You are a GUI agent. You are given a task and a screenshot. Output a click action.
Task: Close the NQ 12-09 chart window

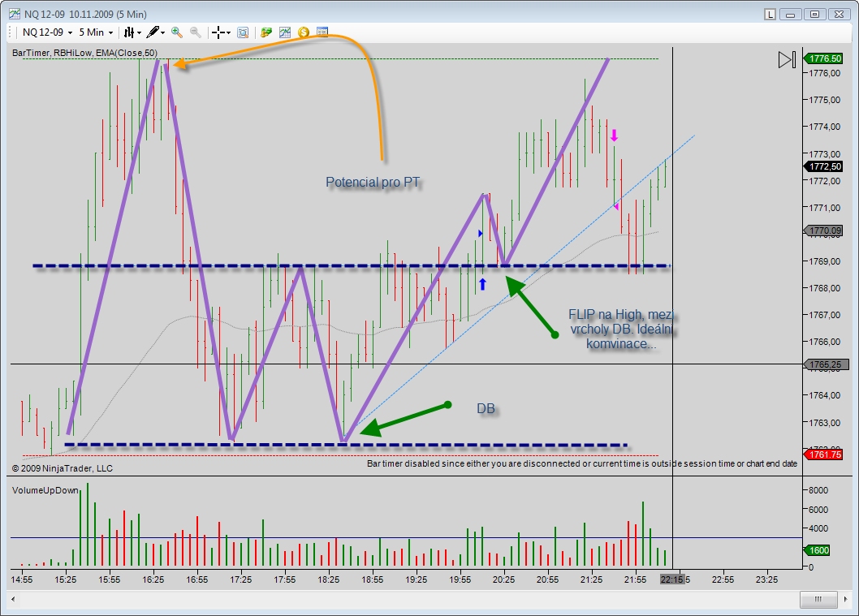pyautogui.click(x=839, y=15)
